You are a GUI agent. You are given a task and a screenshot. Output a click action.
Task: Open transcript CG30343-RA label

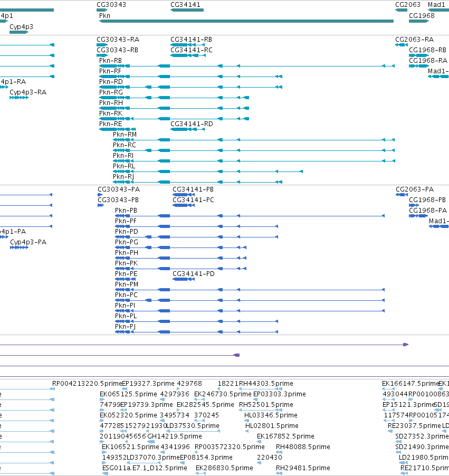pyautogui.click(x=118, y=40)
